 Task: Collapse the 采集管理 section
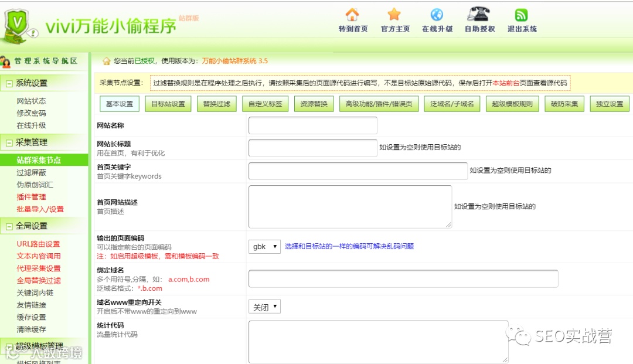pyautogui.click(x=9, y=143)
